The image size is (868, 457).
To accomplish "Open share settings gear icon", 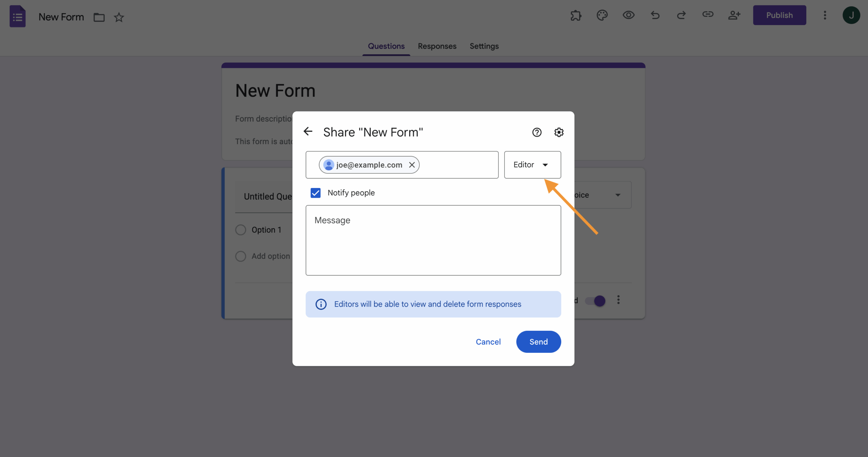I will point(559,132).
